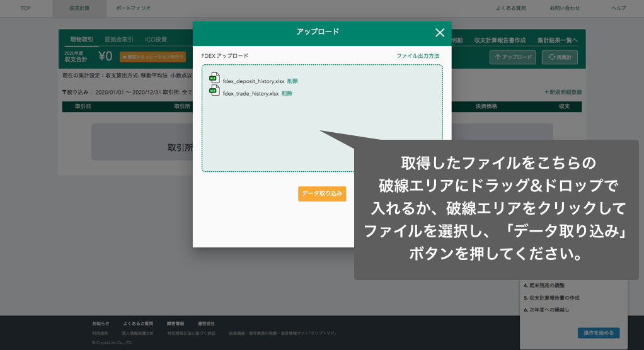This screenshot has height=350, width=644.
Task: Click the 収支 column header
Action: [x=565, y=106]
